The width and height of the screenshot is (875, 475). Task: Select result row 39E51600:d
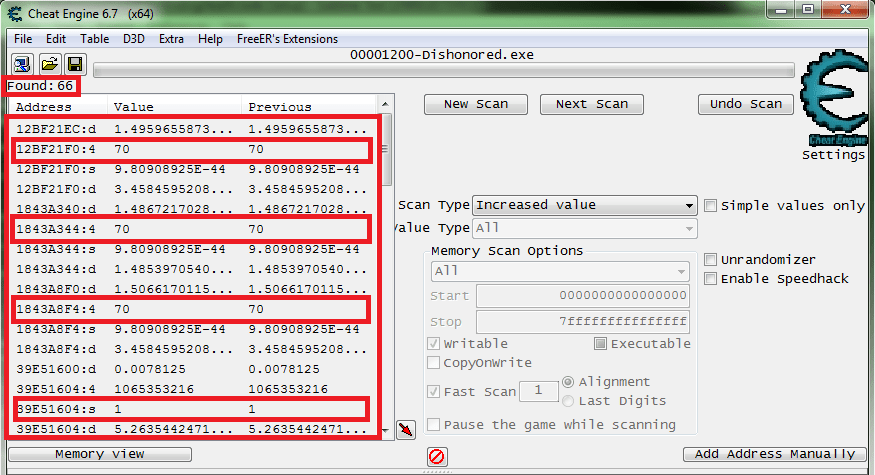(191, 370)
